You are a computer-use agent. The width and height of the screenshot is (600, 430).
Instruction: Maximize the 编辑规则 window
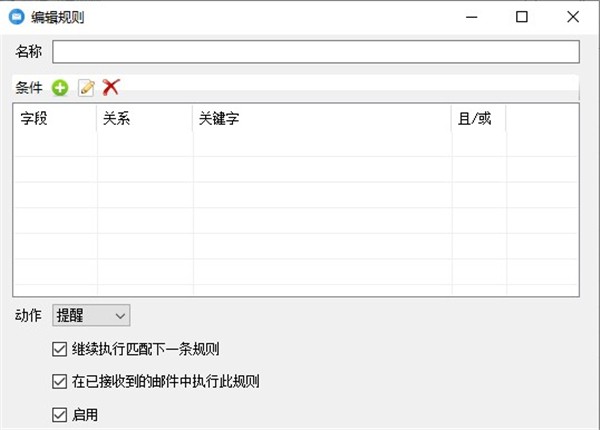coord(522,17)
